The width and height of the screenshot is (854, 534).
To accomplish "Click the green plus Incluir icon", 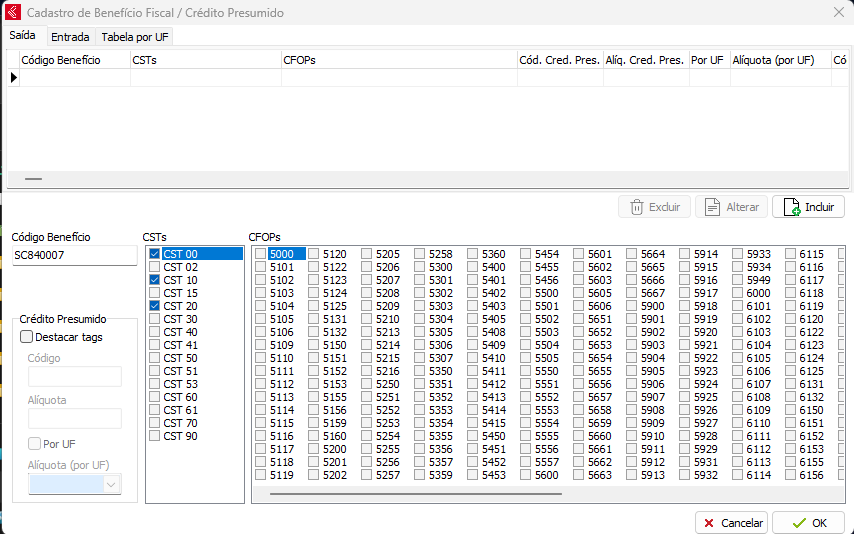I will 790,207.
